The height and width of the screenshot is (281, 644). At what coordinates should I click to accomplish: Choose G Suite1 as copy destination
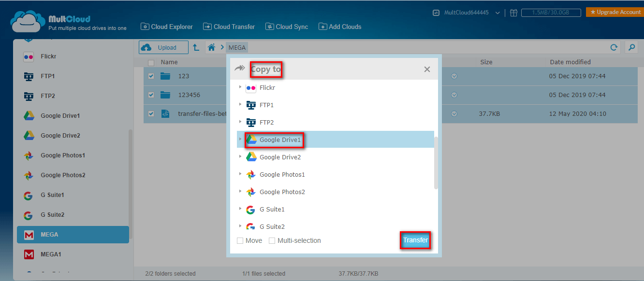335,209
